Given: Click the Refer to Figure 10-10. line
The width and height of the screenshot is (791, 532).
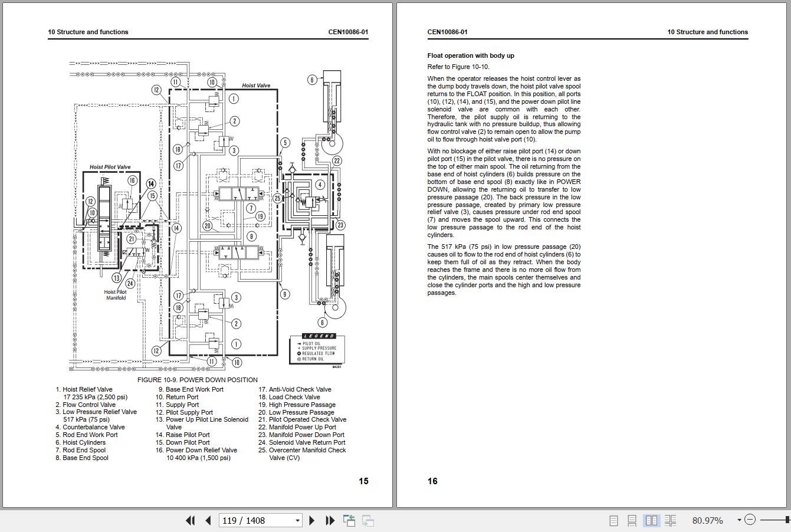Looking at the screenshot, I should (458, 67).
